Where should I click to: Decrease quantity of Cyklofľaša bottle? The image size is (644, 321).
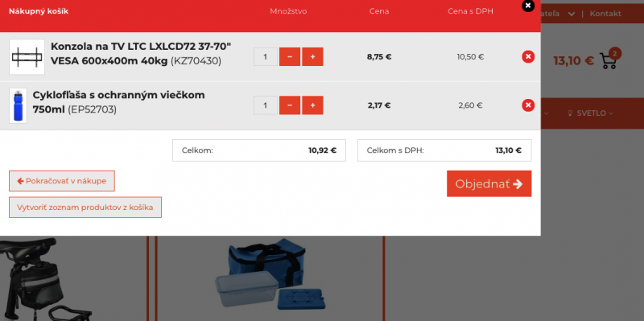pos(290,105)
